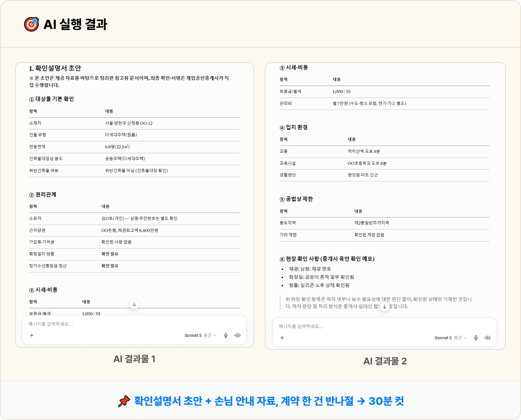Click the "다세대주택(원룸)" cell
Screen dimensions: 521x420
point(121,135)
